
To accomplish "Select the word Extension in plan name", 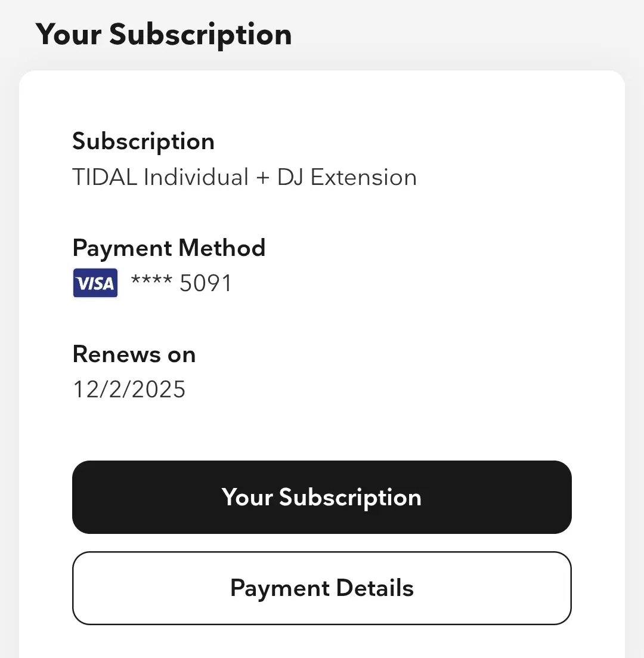I will click(x=364, y=177).
